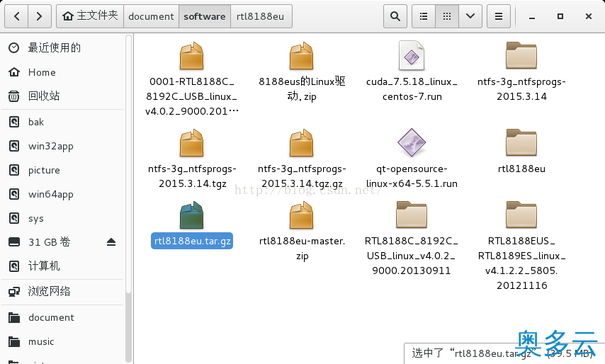Switch to list view
605x364 pixels.
point(424,16)
